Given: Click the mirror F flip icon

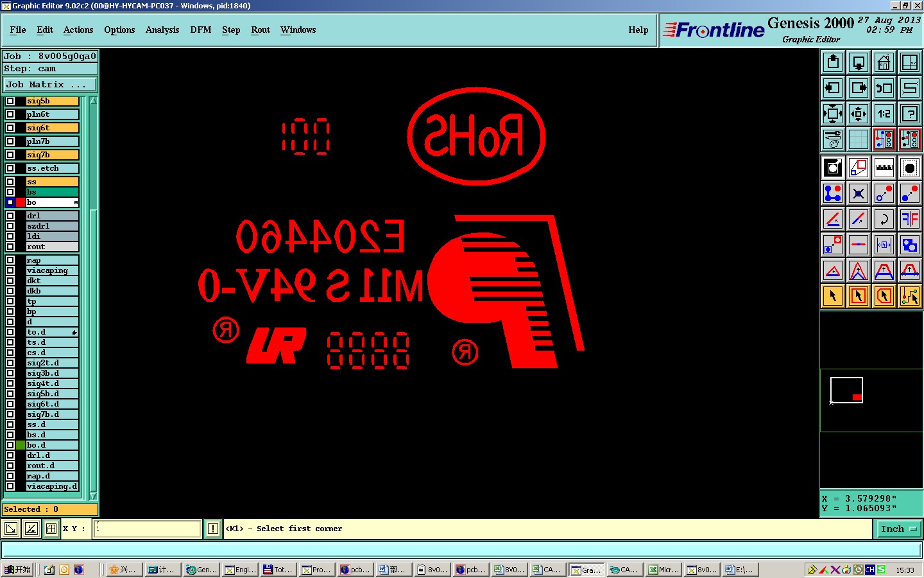Looking at the screenshot, I should (910, 219).
